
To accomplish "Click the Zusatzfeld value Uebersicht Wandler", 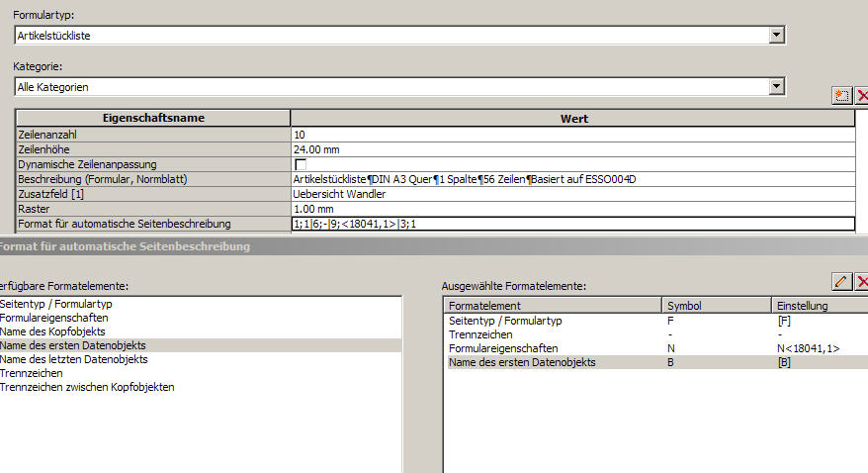I will (x=573, y=194).
